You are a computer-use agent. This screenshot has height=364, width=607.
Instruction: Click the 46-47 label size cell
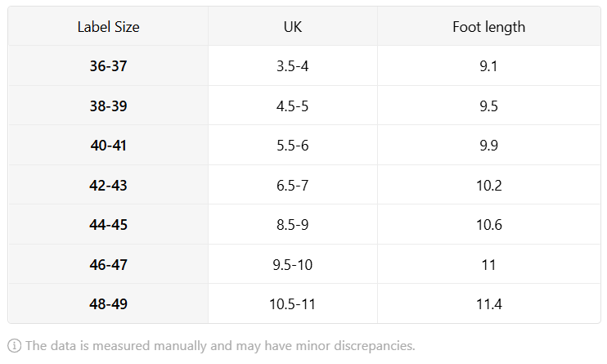tap(108, 264)
